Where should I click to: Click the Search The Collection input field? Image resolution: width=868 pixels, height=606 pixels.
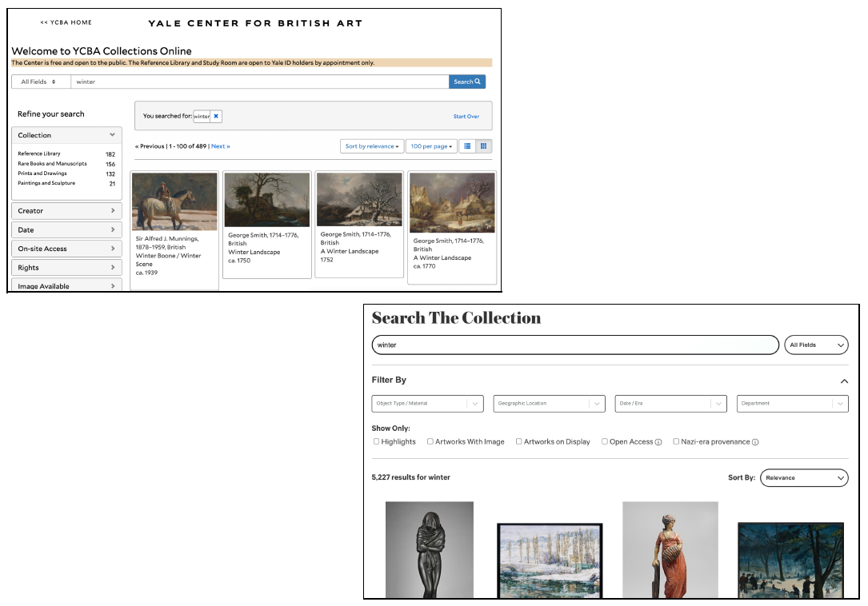(x=575, y=345)
